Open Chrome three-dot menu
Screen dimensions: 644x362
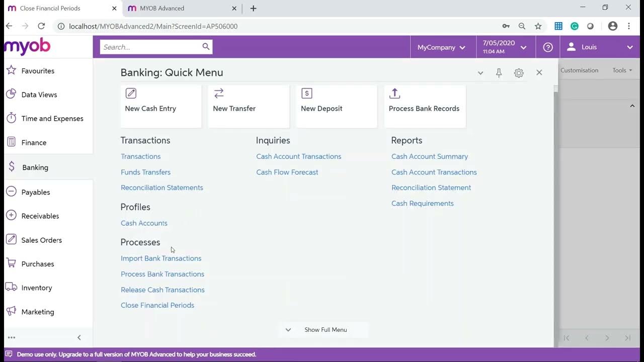click(628, 26)
